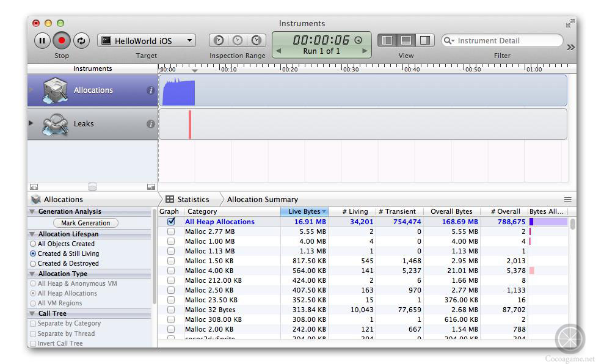The height and width of the screenshot is (364, 604).
Task: Stop recording with the red record button
Action: pyautogui.click(x=61, y=41)
